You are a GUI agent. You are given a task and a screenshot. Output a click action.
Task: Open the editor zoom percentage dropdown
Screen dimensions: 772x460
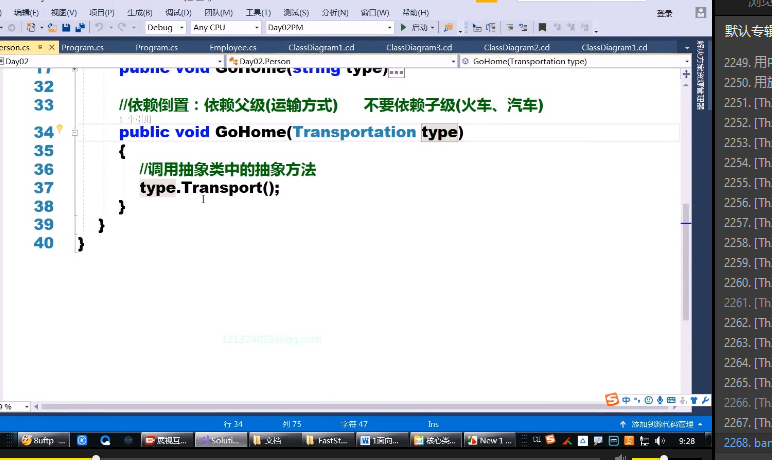(x=27, y=407)
